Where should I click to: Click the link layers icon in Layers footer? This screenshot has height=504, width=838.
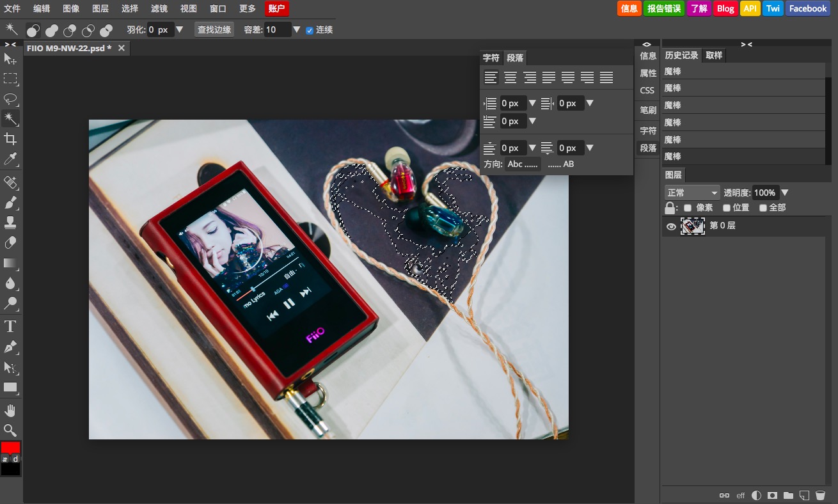coord(724,495)
